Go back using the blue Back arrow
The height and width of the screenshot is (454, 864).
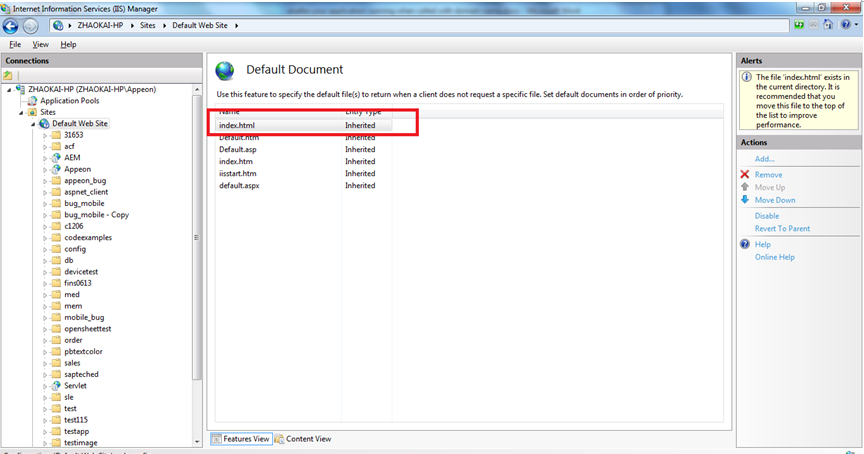[x=10, y=25]
